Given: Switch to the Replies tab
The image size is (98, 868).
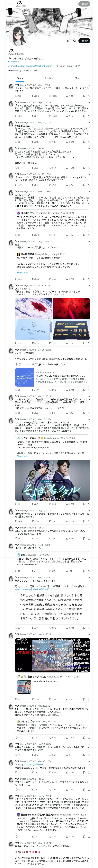Looking at the screenshot, I should pyautogui.click(x=49, y=78).
